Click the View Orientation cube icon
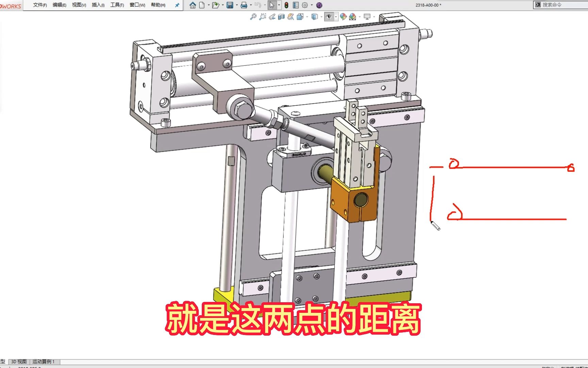This screenshot has width=588, height=368. coord(300,16)
